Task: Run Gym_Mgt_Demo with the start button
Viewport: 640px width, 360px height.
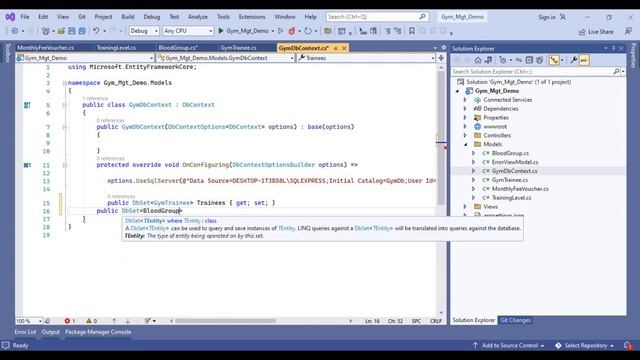Action: click(x=243, y=31)
